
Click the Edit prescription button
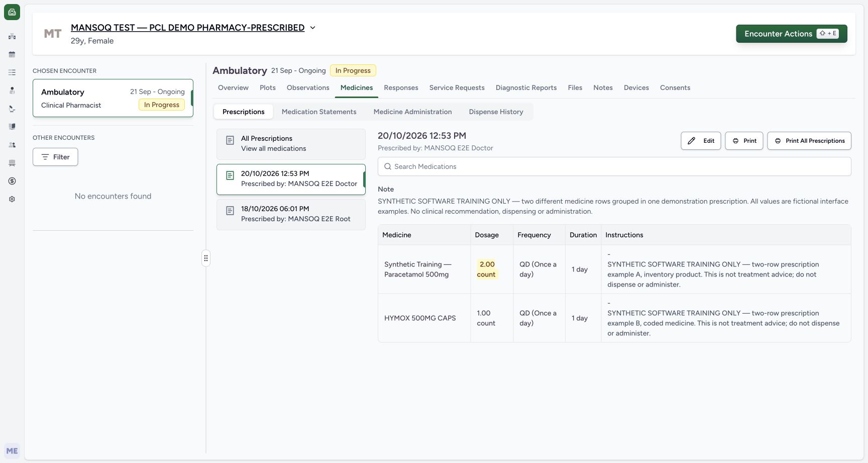701,141
